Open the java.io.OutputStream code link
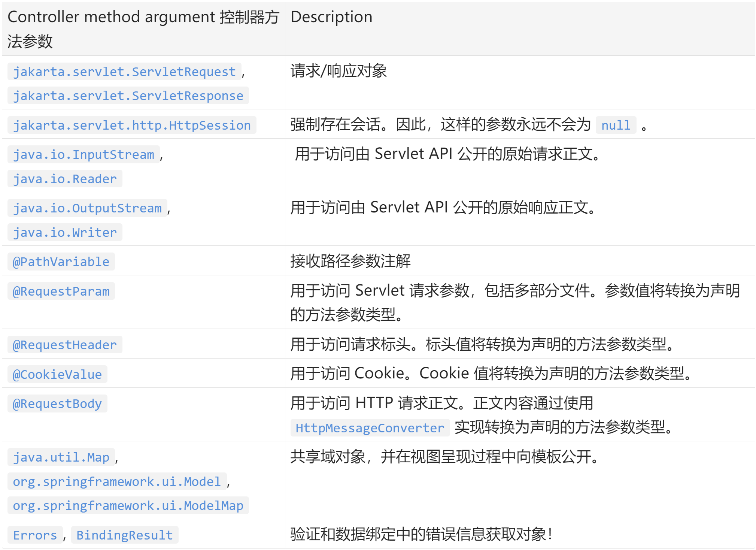 click(87, 208)
